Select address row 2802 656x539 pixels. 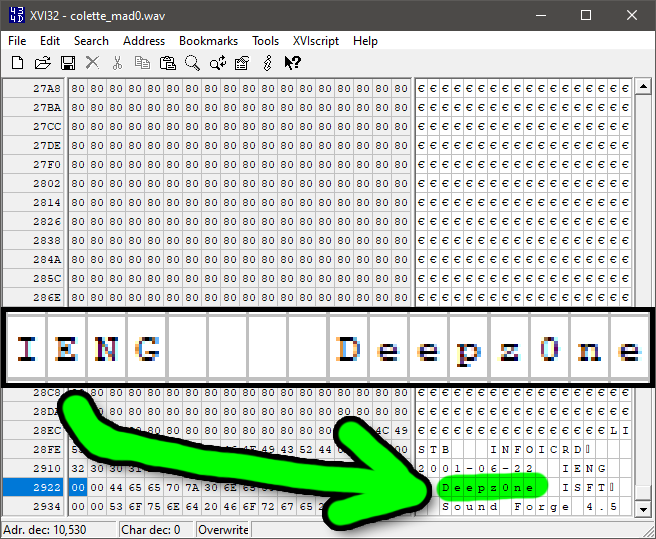(x=33, y=183)
